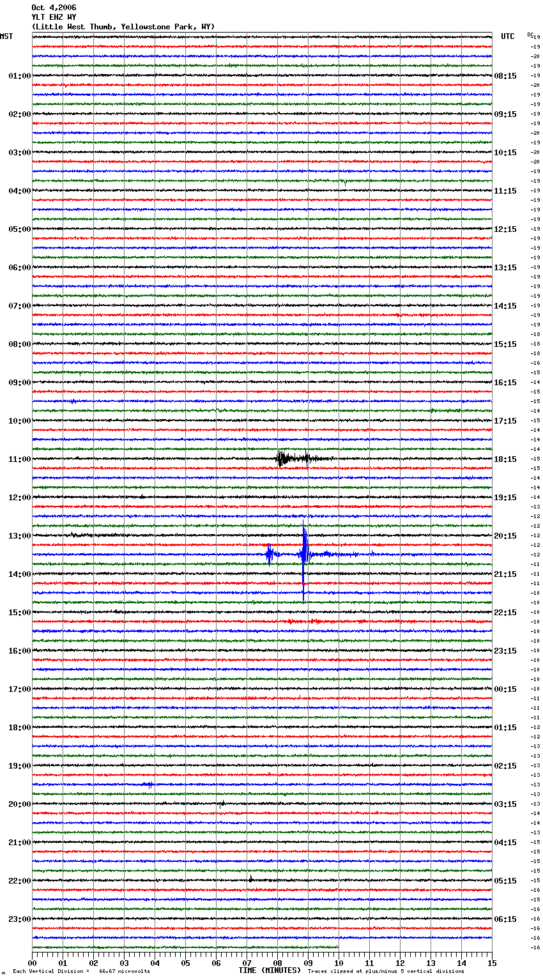The width and height of the screenshot is (543, 980).
Task: Click the minute 10 tick label on the axis
Action: point(339,963)
